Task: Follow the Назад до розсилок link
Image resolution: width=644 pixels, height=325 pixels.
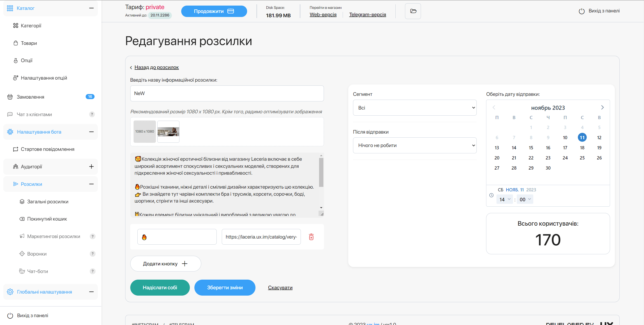Action: point(156,67)
